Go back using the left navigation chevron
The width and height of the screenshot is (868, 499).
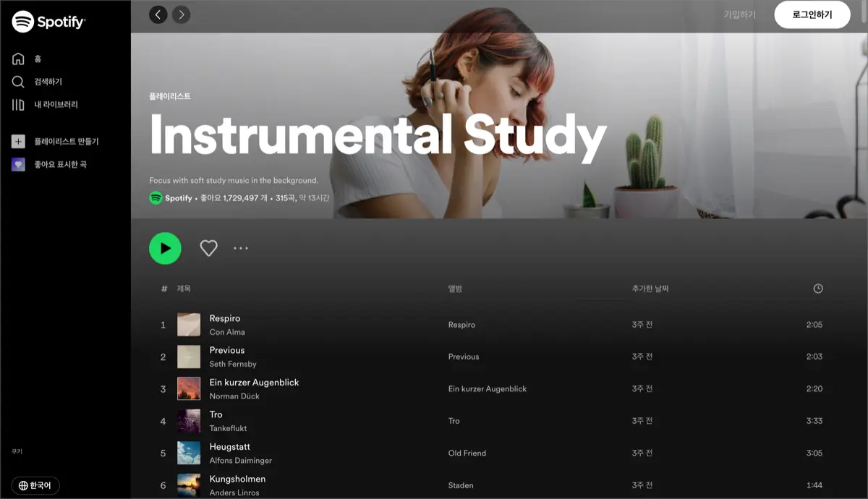[158, 14]
